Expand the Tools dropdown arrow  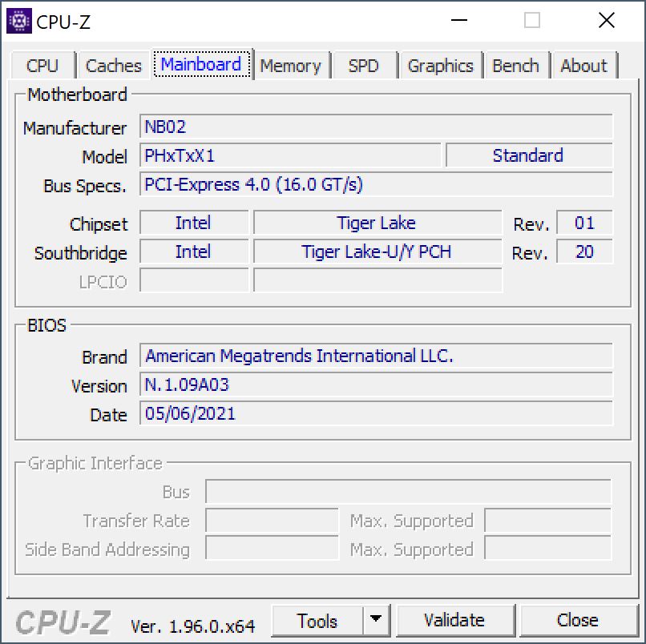click(x=376, y=620)
